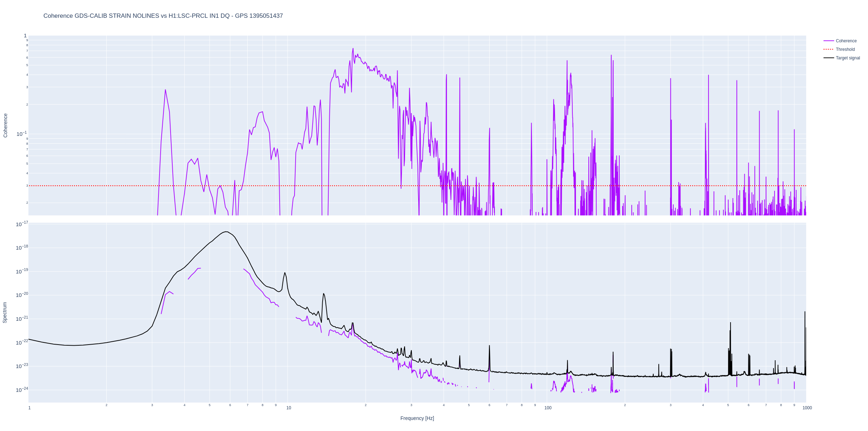Click purple line swatch beside Coherence
The height and width of the screenshot is (431, 868).
pyautogui.click(x=828, y=41)
